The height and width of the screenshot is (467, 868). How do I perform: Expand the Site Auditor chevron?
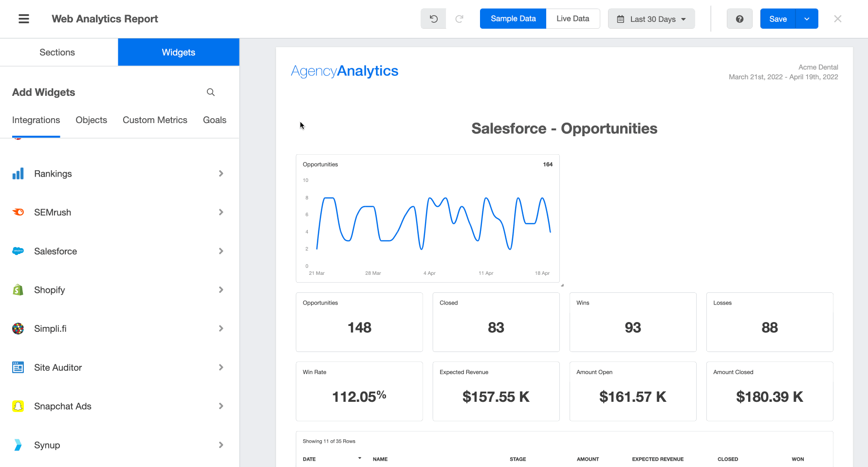(x=221, y=367)
